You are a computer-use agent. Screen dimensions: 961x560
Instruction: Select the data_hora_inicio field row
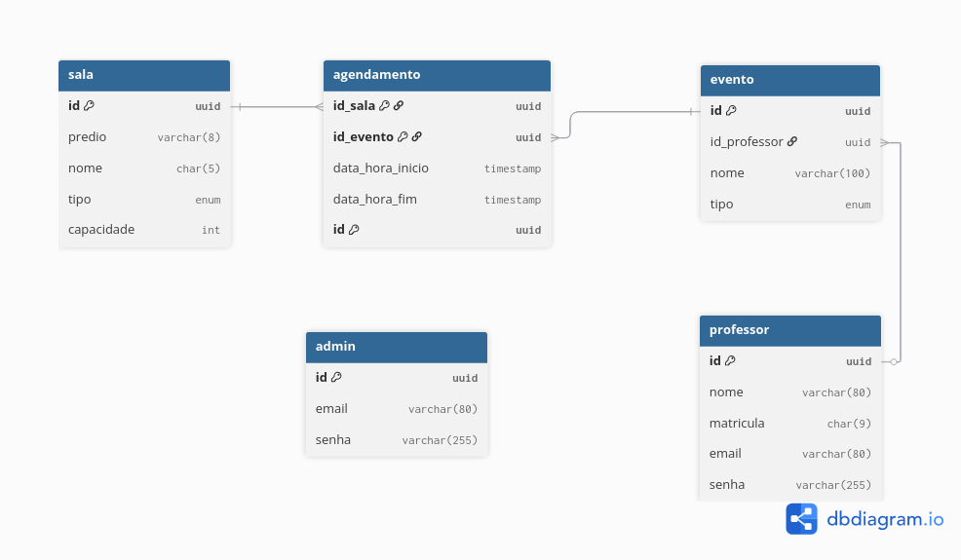pyautogui.click(x=437, y=168)
